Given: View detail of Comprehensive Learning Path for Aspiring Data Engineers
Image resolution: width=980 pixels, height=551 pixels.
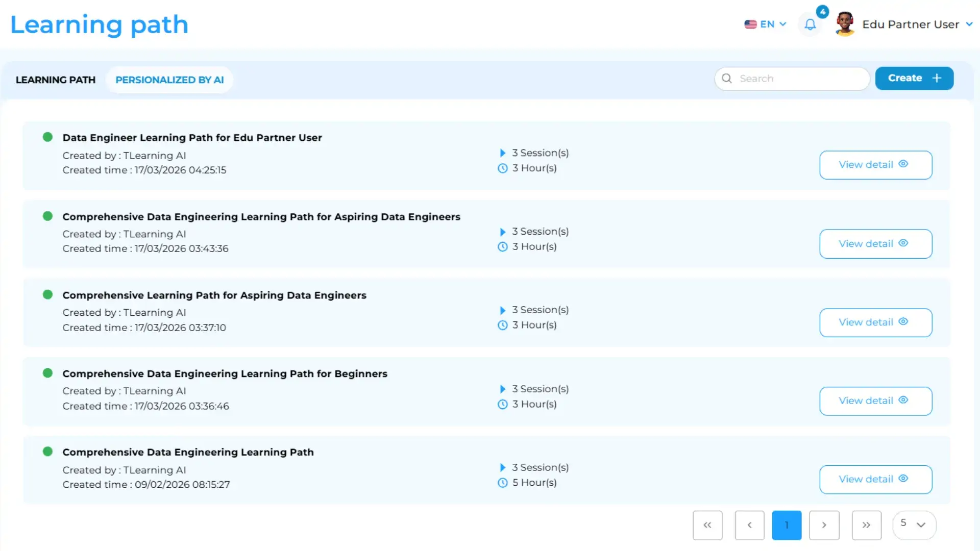Looking at the screenshot, I should click(876, 322).
